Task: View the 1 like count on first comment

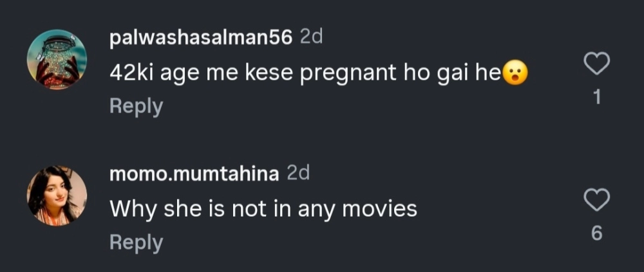Action: pyautogui.click(x=596, y=98)
